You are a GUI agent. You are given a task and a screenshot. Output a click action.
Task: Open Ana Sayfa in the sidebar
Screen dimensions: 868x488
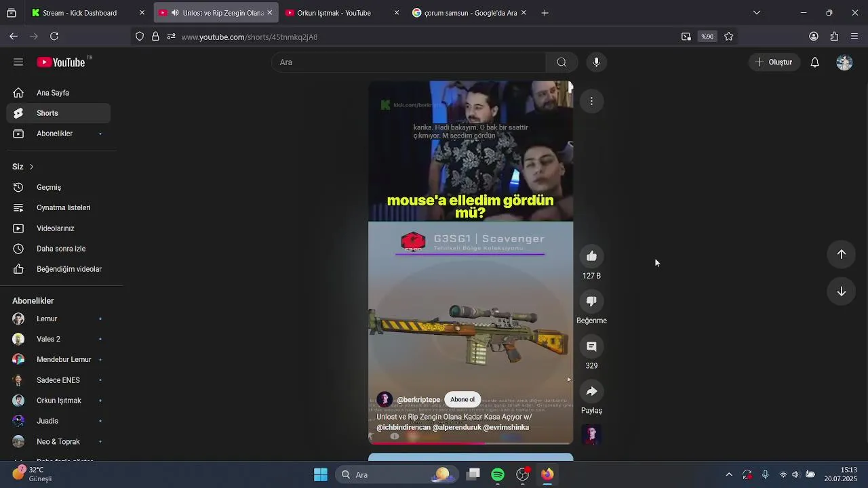pos(58,93)
